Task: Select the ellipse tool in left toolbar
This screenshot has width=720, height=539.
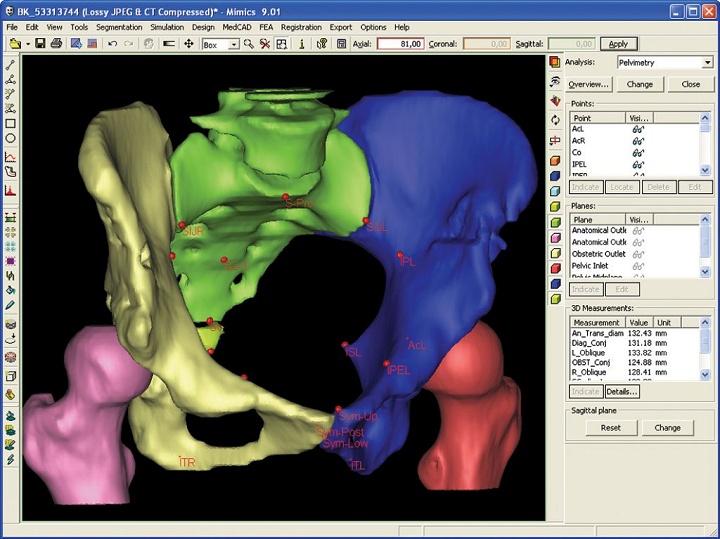Action: pos(11,139)
